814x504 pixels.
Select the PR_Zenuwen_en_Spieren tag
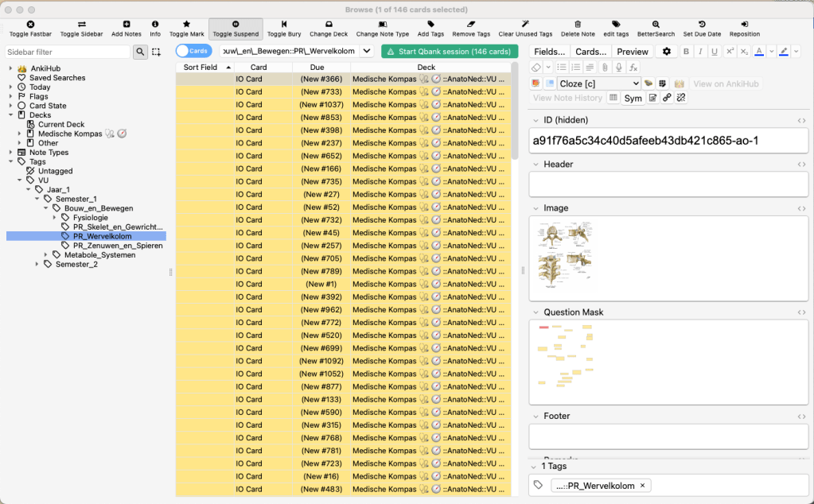(117, 246)
